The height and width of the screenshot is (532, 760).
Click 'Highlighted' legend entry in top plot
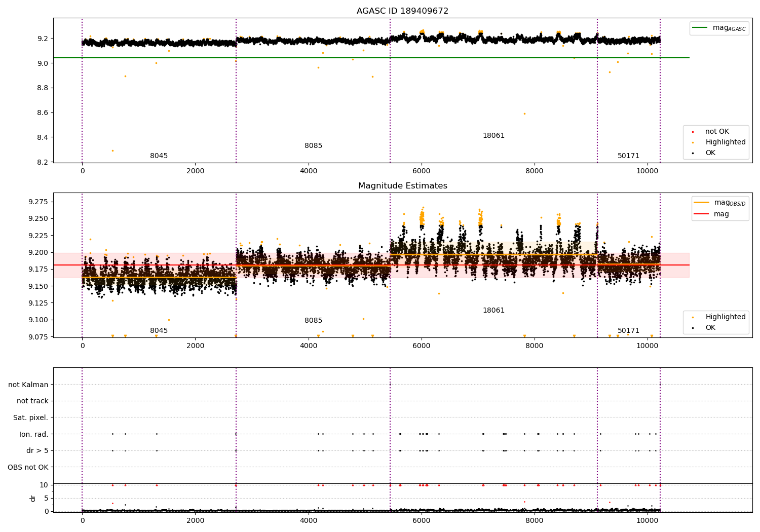[x=719, y=142]
